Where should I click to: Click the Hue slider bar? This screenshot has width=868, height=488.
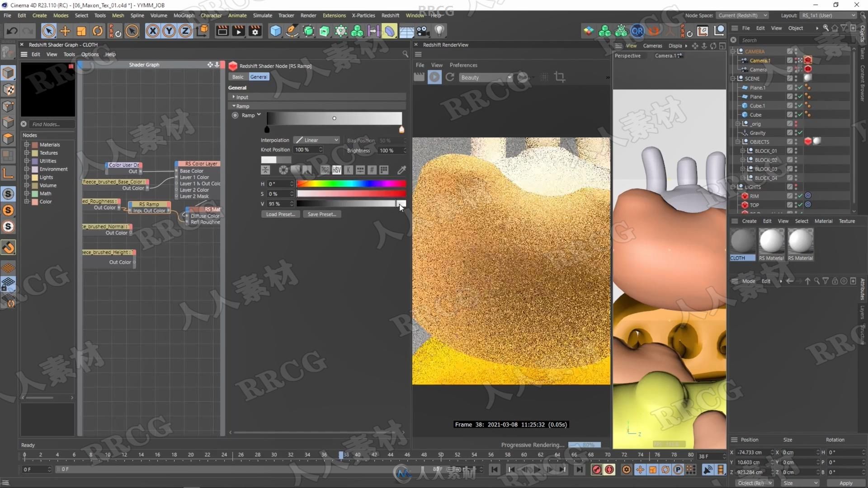pos(351,184)
